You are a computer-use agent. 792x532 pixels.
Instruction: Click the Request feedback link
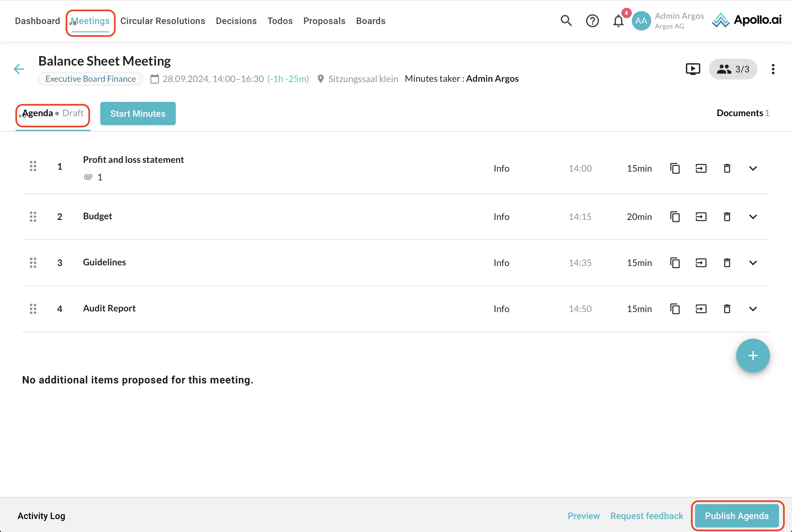(x=646, y=516)
